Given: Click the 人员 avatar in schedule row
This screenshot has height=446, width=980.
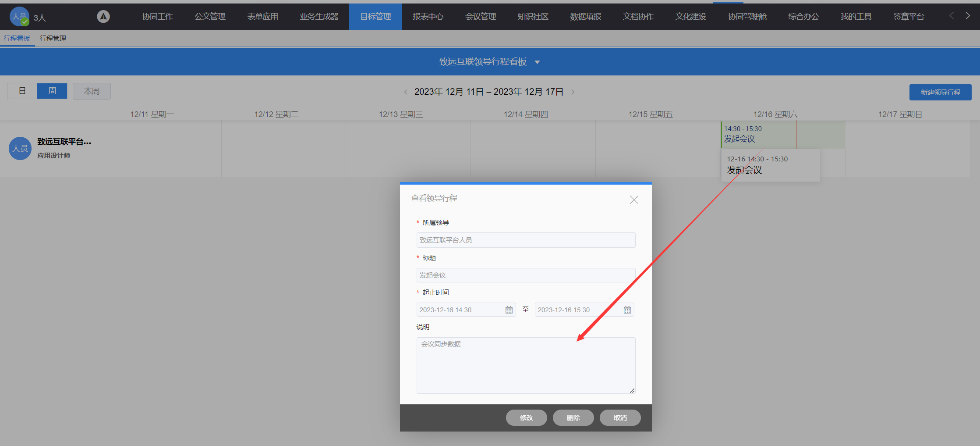Looking at the screenshot, I should (20, 149).
